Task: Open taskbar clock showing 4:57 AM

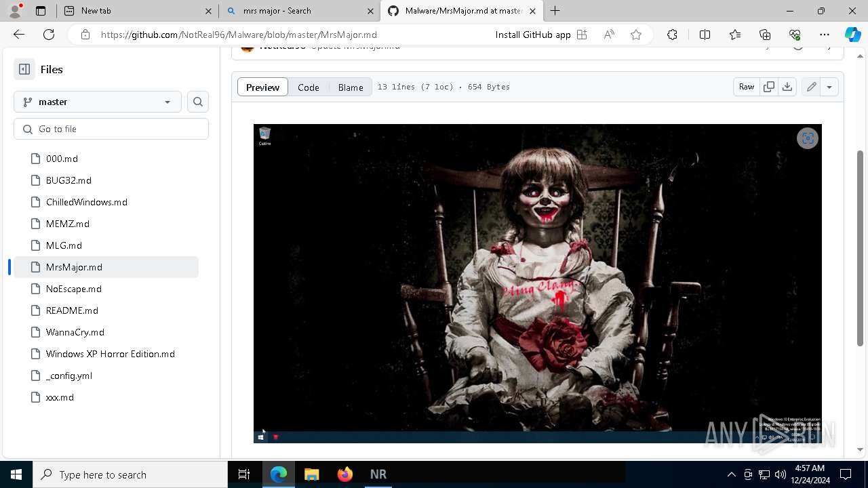Action: (810, 474)
